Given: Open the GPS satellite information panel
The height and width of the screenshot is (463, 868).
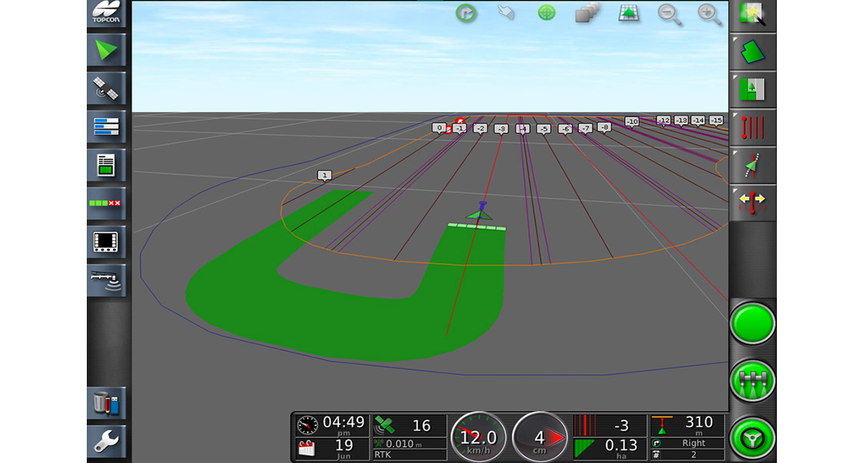Looking at the screenshot, I should point(106,89).
